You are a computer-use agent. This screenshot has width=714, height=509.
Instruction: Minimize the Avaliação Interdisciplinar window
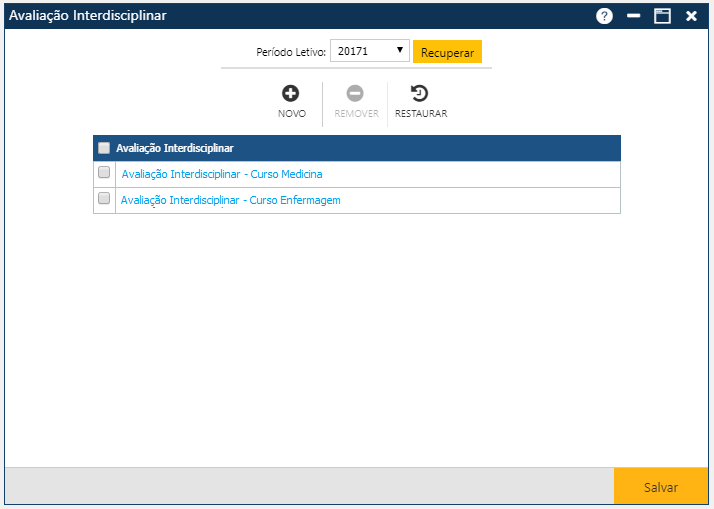click(x=633, y=16)
